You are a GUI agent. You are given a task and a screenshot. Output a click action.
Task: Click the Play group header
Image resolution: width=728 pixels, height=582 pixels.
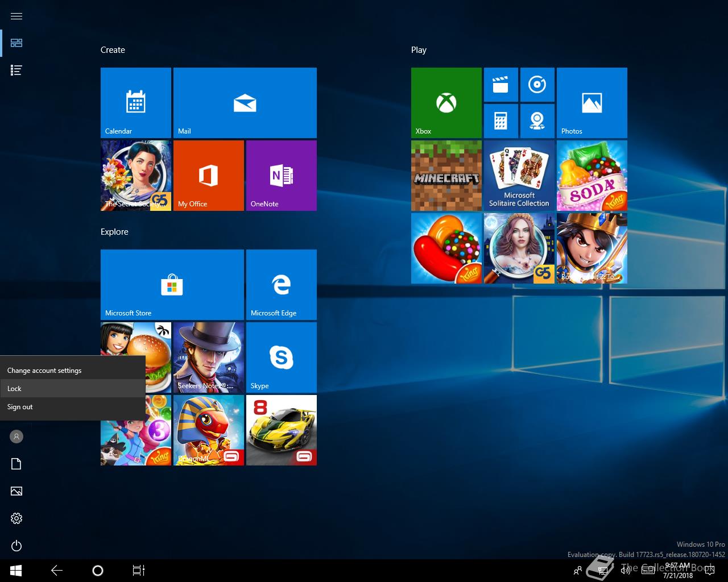click(419, 50)
